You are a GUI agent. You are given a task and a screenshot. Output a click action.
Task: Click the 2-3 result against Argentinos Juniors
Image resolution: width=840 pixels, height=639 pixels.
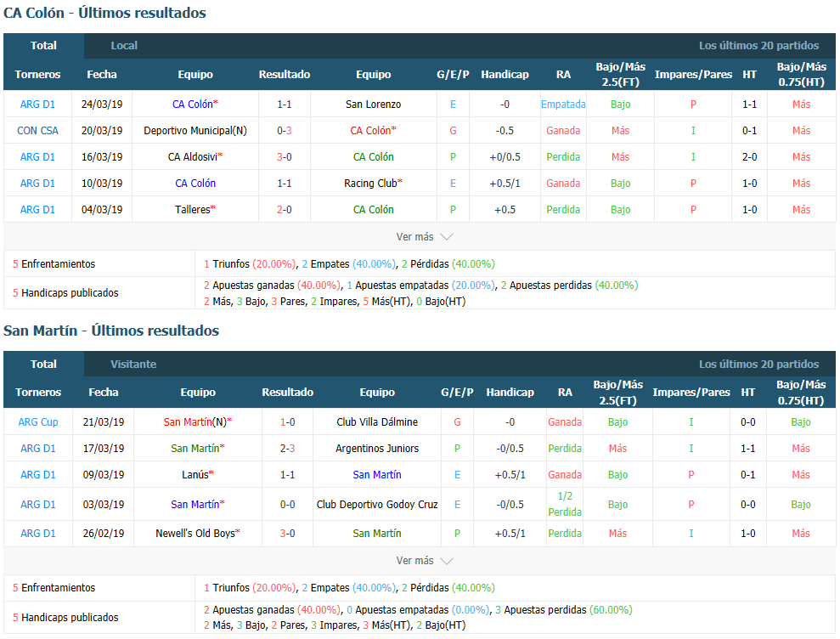pyautogui.click(x=288, y=448)
